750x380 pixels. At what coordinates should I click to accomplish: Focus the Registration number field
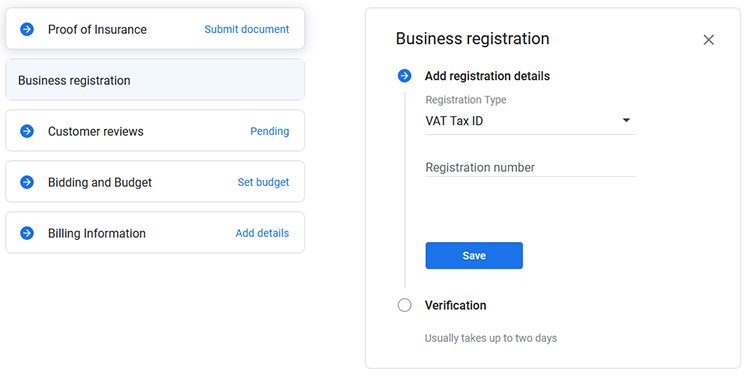point(530,168)
